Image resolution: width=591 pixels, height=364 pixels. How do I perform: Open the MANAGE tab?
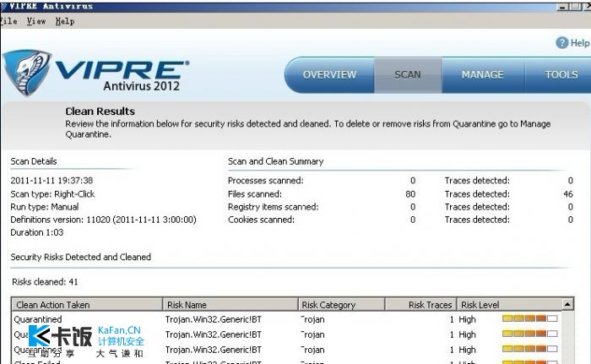click(482, 74)
